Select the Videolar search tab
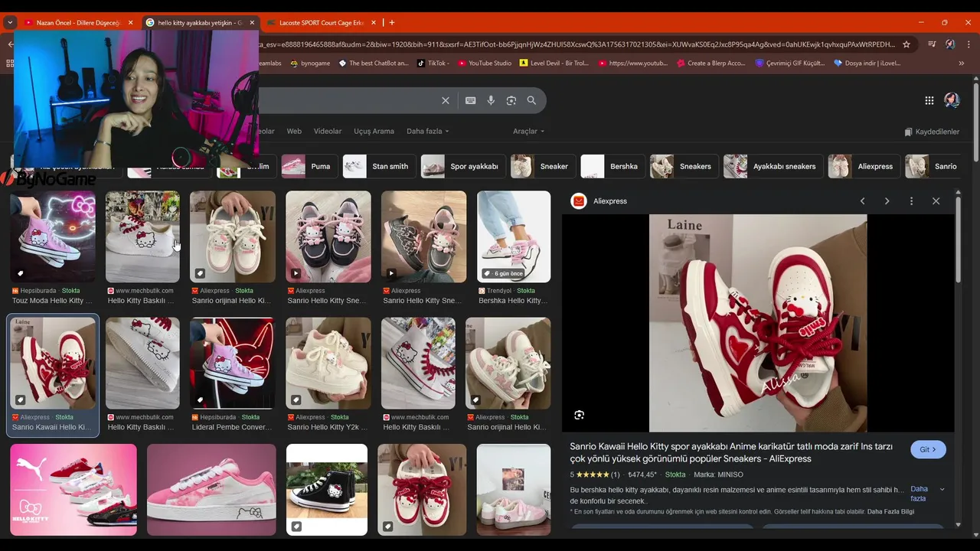Screen dimensions: 980x551 pyautogui.click(x=328, y=132)
